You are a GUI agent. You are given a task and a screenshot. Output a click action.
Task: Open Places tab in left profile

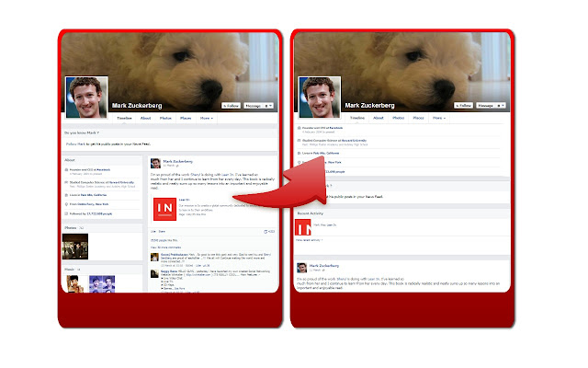pos(186,118)
